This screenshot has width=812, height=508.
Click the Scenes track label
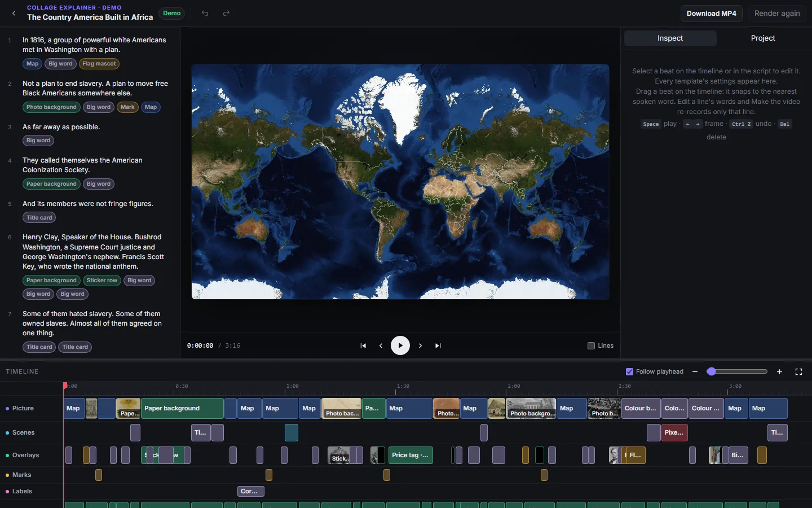[23, 432]
